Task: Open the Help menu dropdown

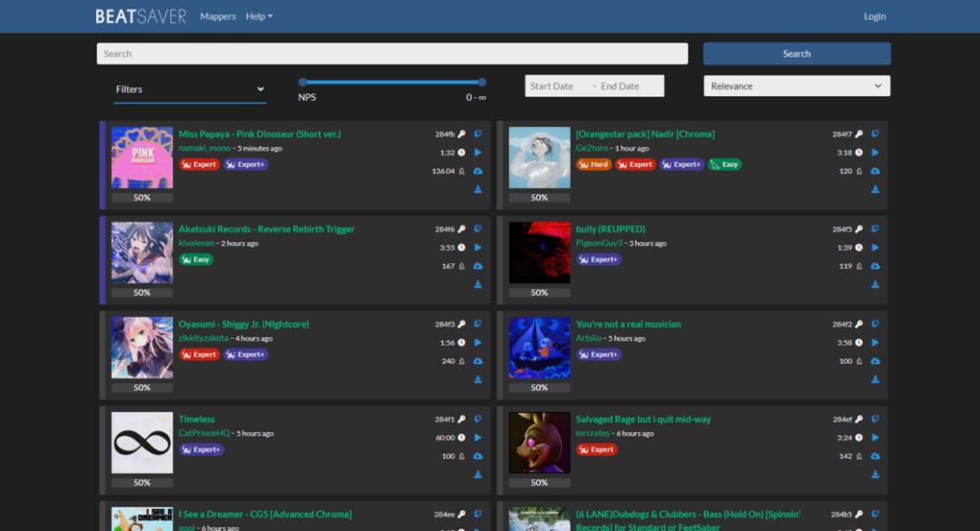Action: (259, 16)
